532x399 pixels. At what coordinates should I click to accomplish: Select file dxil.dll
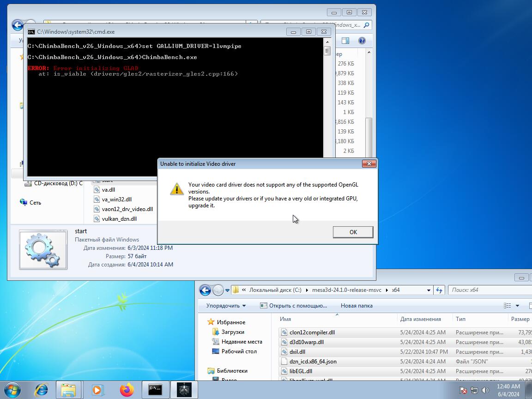pos(297,352)
